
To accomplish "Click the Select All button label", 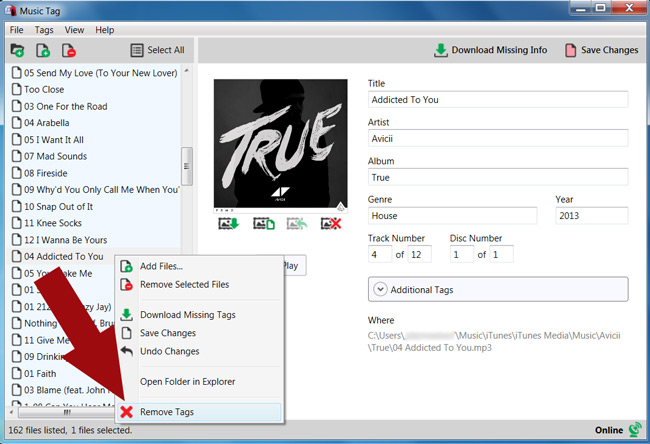I will pyautogui.click(x=166, y=50).
